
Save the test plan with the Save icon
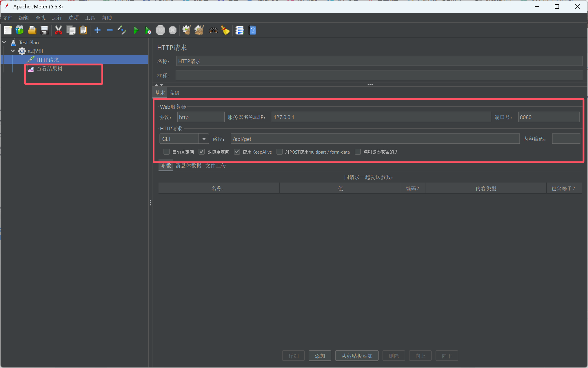click(x=44, y=30)
